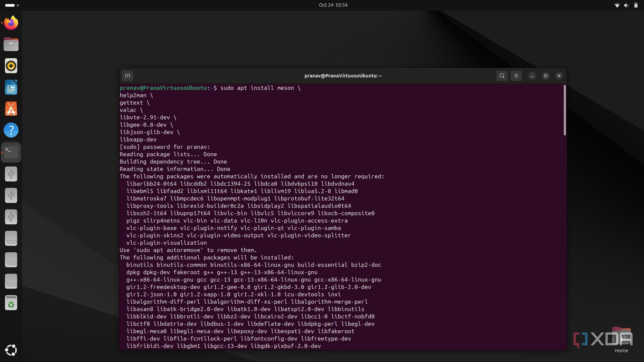Open Rhythmbox music player
Screen dimensions: 644x362
click(x=11, y=66)
